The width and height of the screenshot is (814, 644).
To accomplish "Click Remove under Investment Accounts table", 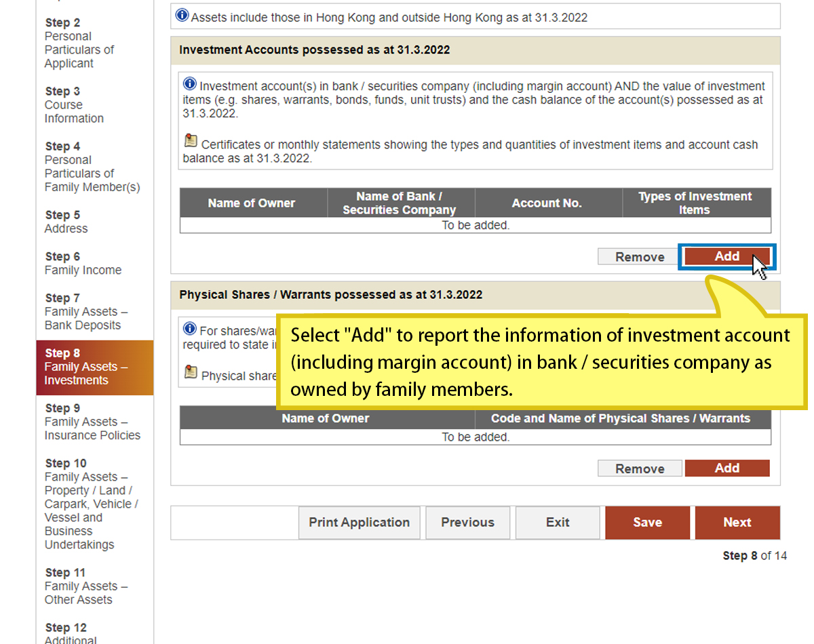I will tap(638, 256).
